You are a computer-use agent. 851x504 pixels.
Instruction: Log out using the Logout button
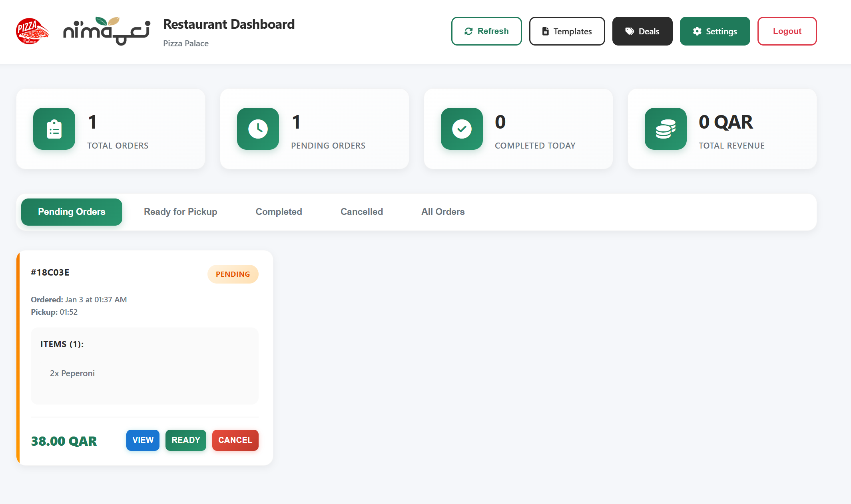point(787,31)
